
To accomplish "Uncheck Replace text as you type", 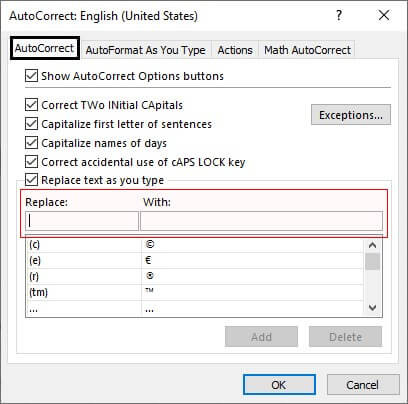I will pyautogui.click(x=31, y=180).
